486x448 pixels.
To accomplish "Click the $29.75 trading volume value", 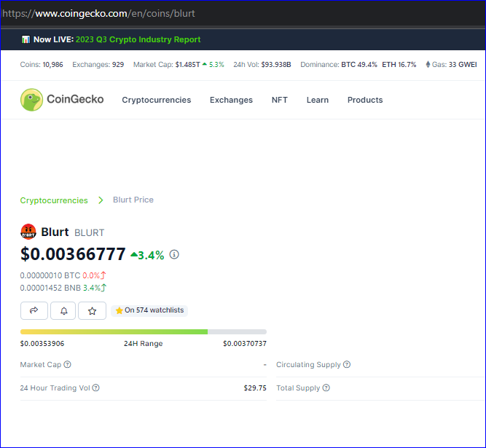I will click(x=255, y=388).
